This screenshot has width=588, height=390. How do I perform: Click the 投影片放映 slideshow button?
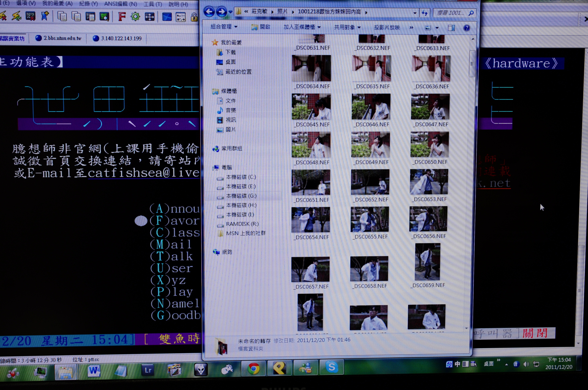[387, 27]
